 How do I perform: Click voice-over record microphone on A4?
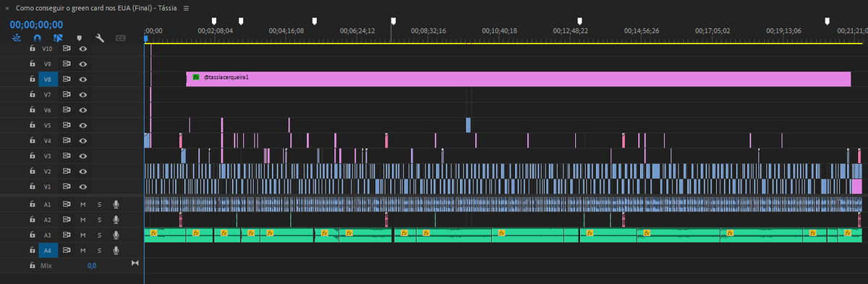point(116,250)
